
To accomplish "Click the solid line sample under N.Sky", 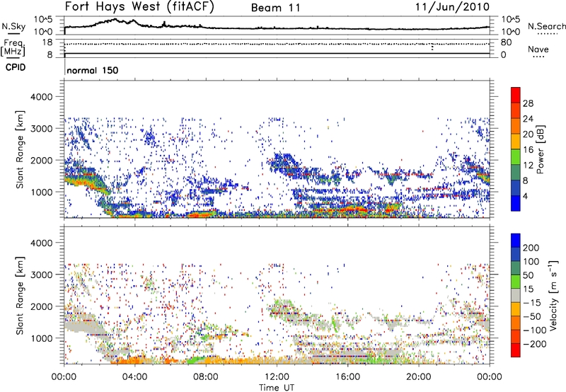I will (x=13, y=34).
